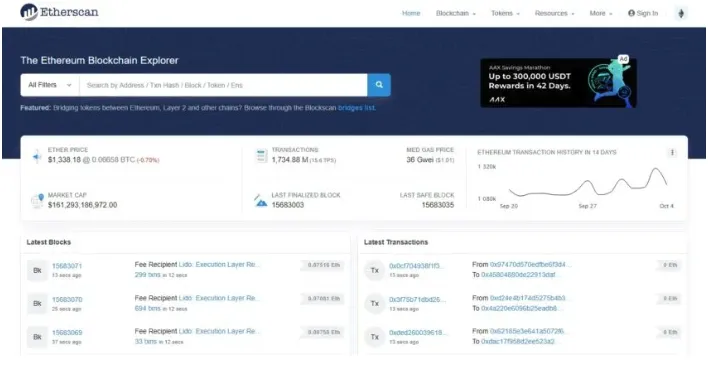Open the Ethereum network icon menu

coord(681,14)
